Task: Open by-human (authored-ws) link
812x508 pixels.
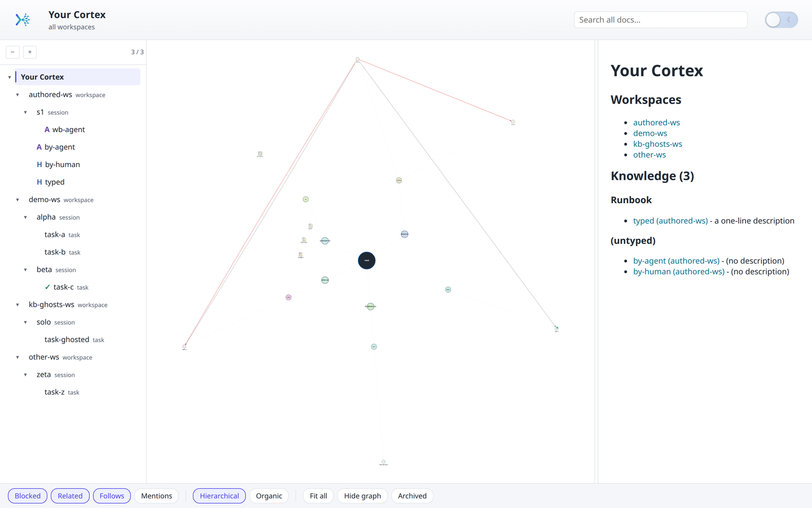Action: coord(679,271)
